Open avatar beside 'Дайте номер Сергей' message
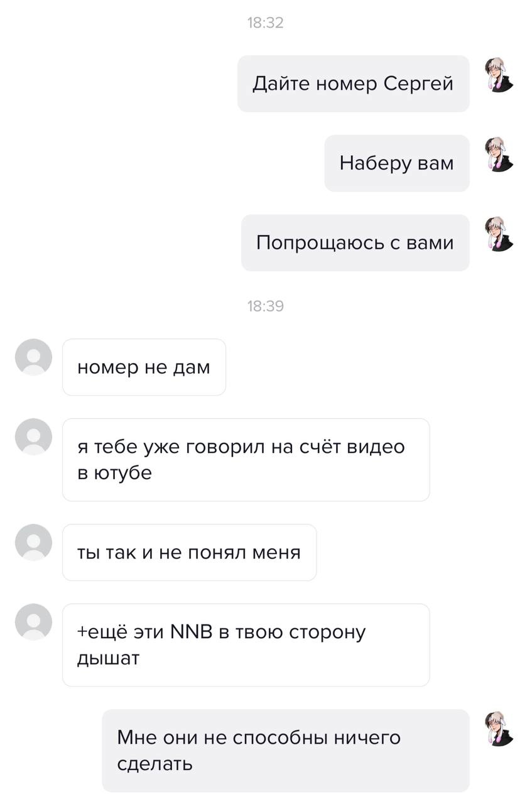Image resolution: width=532 pixels, height=804 pixels. [x=500, y=75]
